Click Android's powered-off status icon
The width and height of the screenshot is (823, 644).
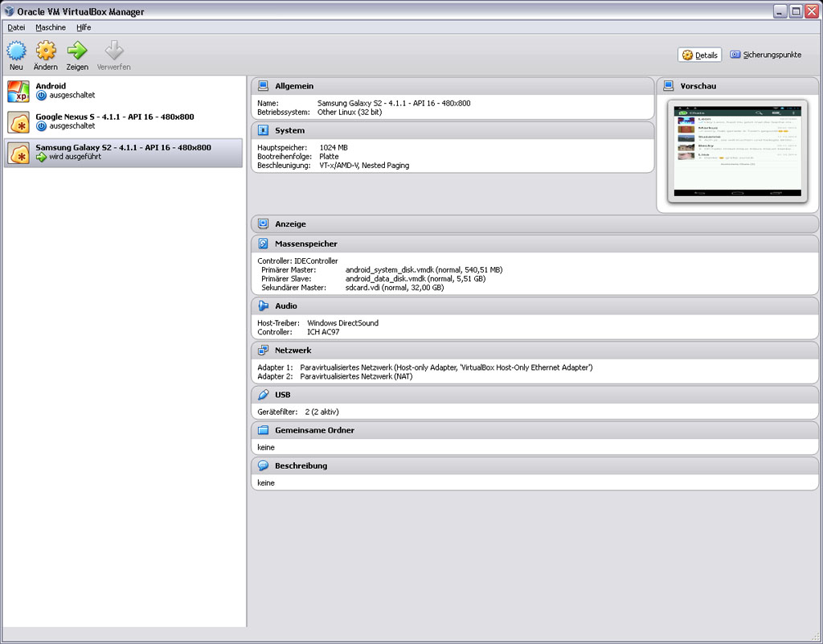pos(41,96)
